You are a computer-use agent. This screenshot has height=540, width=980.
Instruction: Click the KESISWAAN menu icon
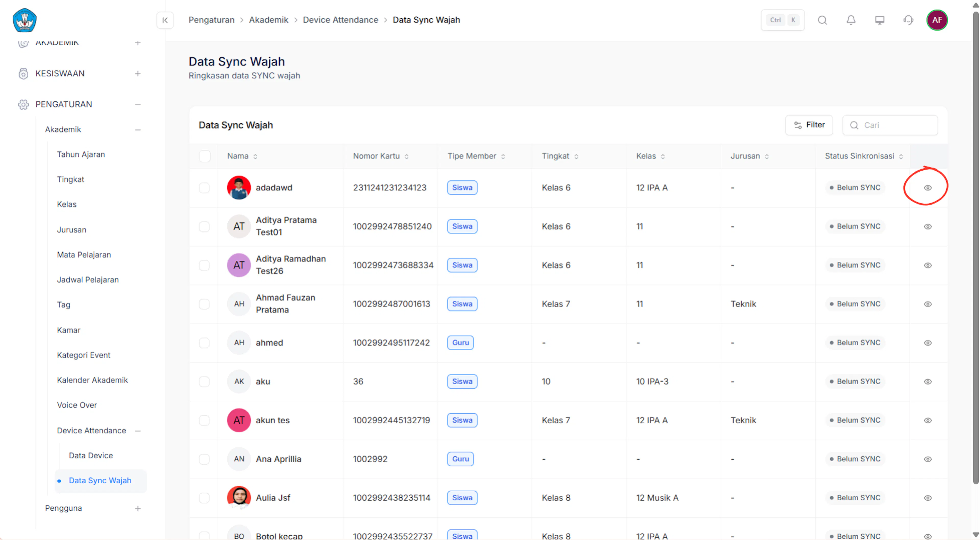(x=23, y=74)
